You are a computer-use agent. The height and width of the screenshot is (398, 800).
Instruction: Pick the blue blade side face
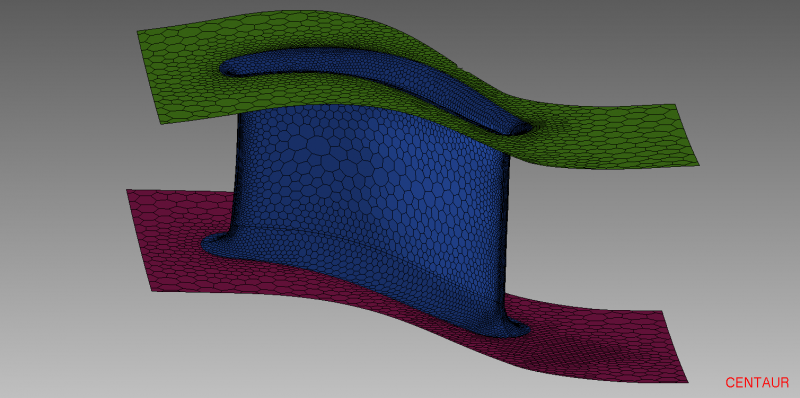pos(367,204)
